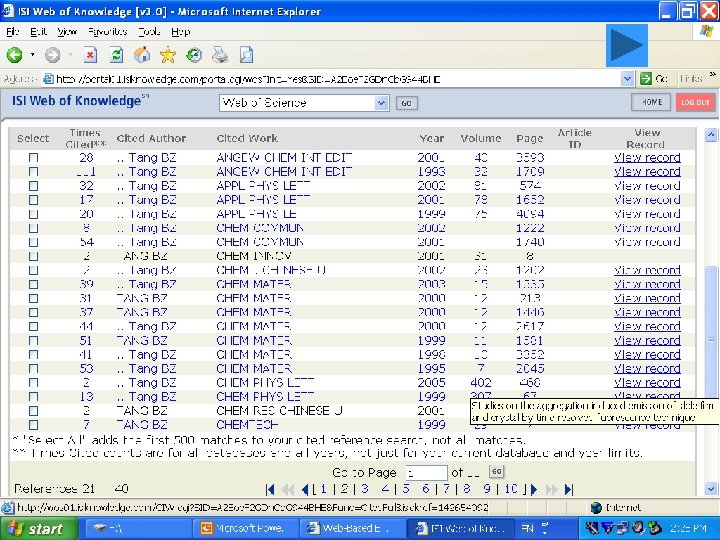
Task: Click the Go to Page input field
Action: [x=427, y=472]
